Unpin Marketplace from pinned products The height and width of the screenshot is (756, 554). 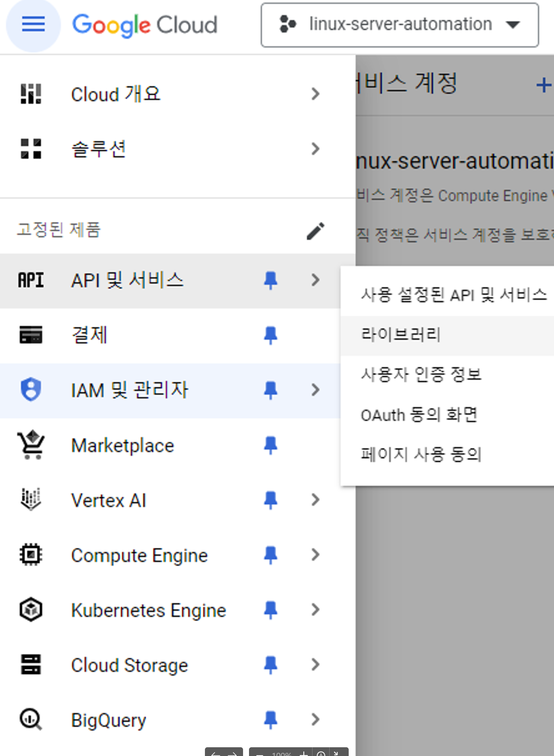coord(270,445)
